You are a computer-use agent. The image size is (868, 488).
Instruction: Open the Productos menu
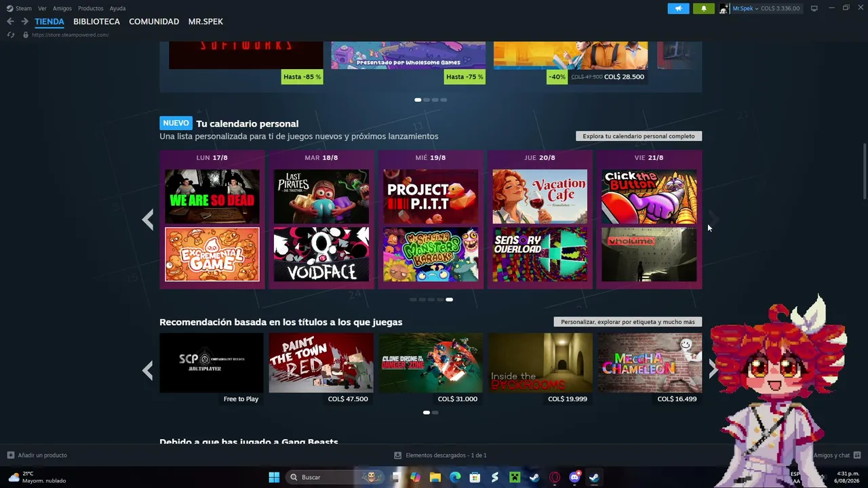click(91, 9)
